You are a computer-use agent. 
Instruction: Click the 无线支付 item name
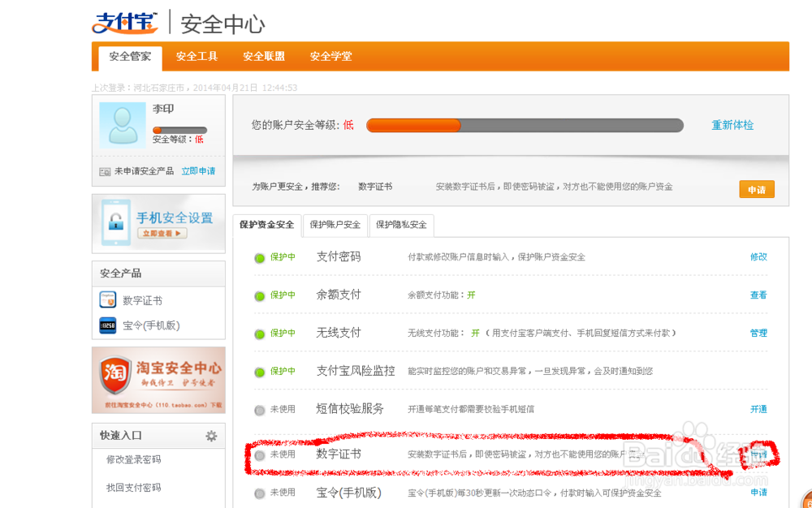pos(339,334)
